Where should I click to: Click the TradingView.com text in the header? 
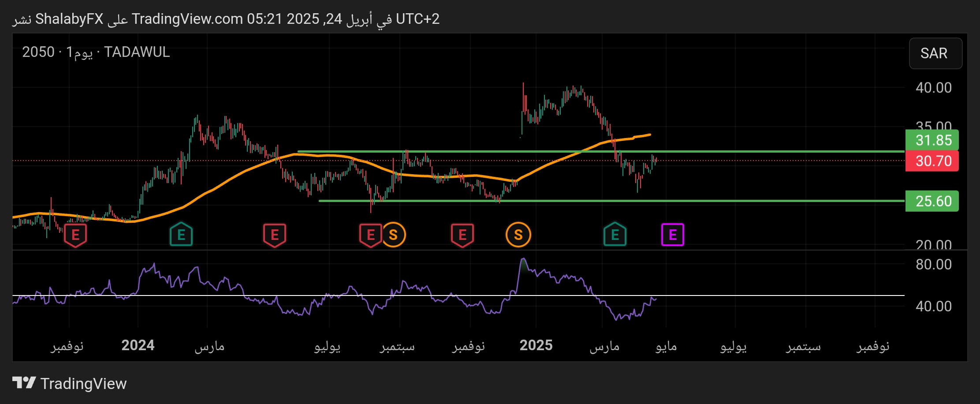(187, 19)
